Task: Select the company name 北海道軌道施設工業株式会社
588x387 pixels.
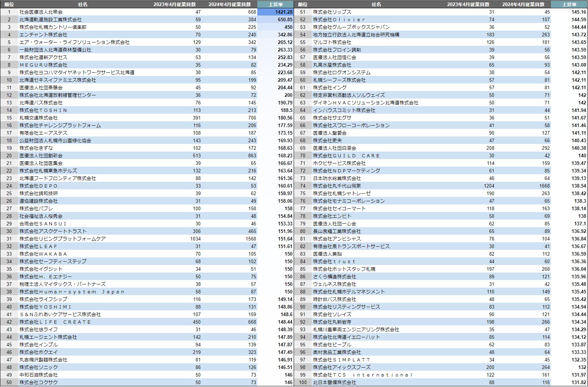Action: pyautogui.click(x=50, y=19)
